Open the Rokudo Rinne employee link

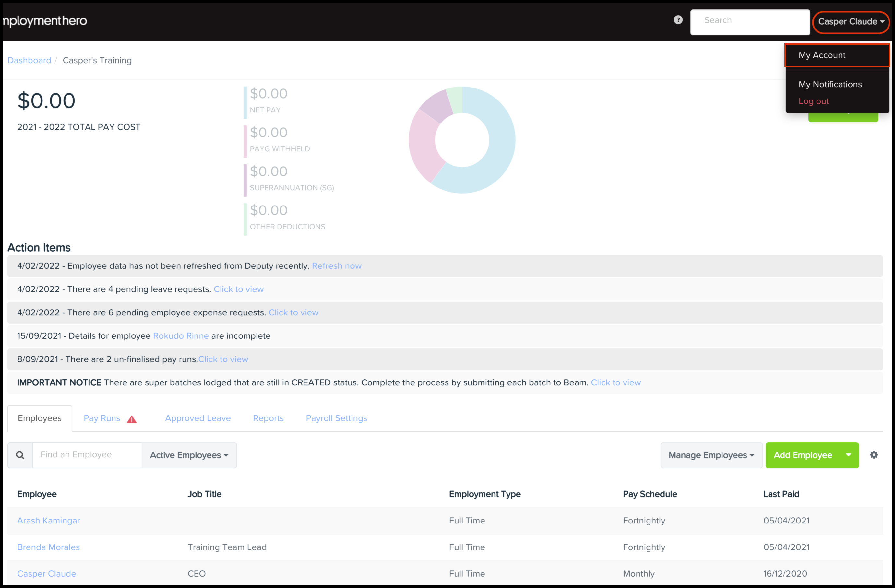pyautogui.click(x=181, y=336)
